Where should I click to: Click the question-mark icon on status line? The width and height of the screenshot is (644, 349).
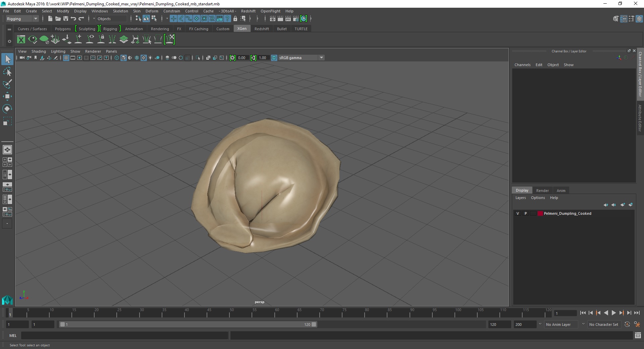227,19
